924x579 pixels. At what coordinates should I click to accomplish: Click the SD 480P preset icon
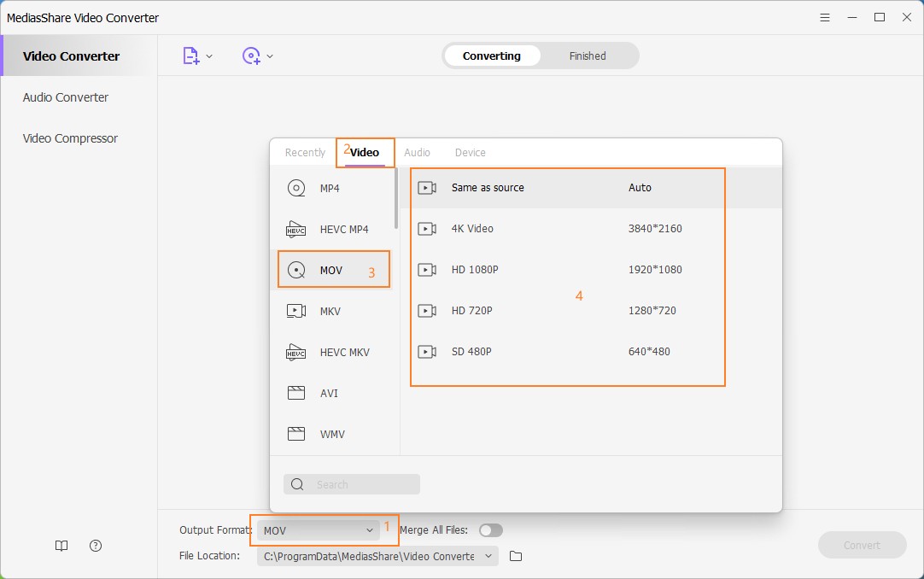[x=427, y=352]
